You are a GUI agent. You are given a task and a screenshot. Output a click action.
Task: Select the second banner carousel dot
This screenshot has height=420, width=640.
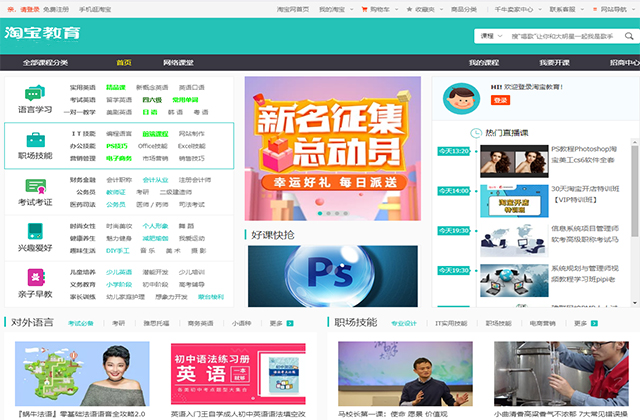pos(328,213)
